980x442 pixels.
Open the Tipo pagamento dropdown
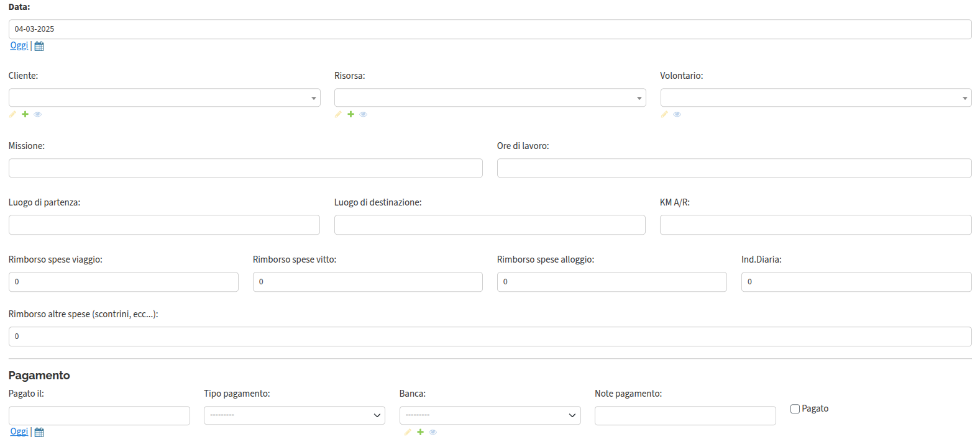295,415
